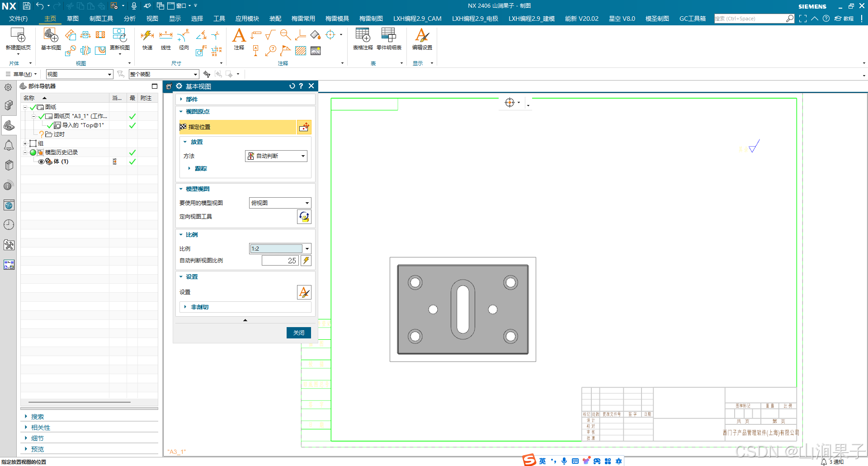
Task: Toggle the check mark beside 图纸 node
Action: [33, 107]
